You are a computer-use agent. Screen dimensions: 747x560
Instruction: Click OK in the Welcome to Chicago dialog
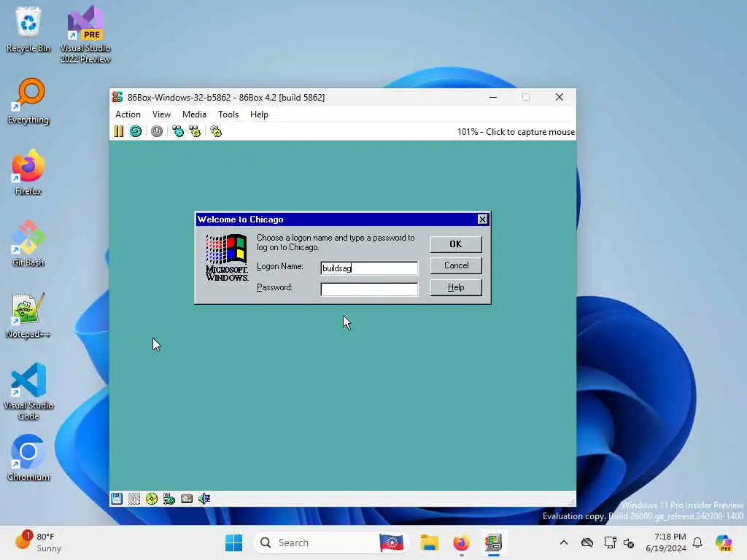coord(456,244)
